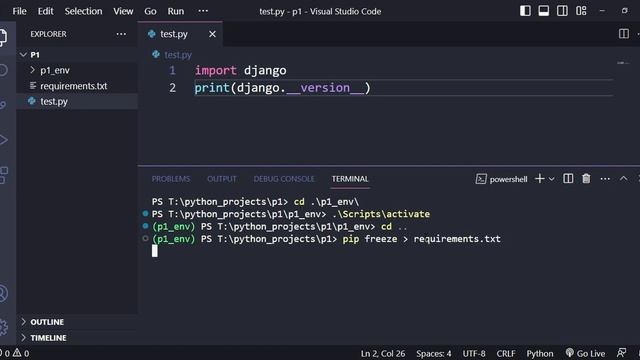The width and height of the screenshot is (640, 360).
Task: Show errors and warnings count in status bar
Action: pyautogui.click(x=15, y=353)
